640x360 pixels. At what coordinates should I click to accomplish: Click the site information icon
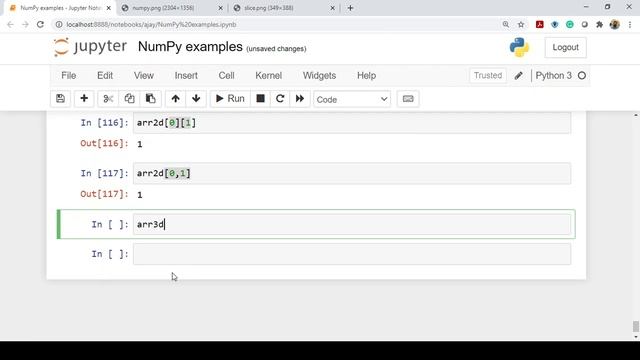(x=59, y=24)
